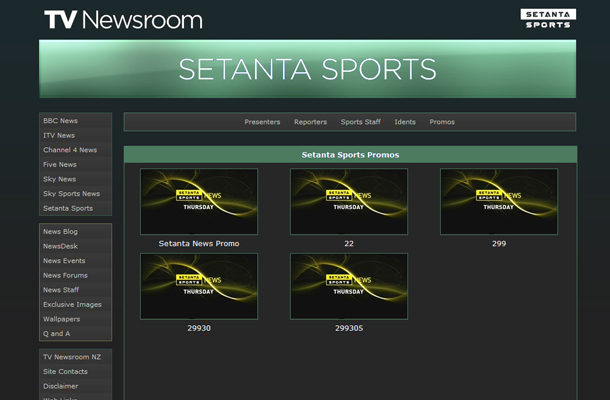Open the thumbnail labeled 29930

(199, 286)
